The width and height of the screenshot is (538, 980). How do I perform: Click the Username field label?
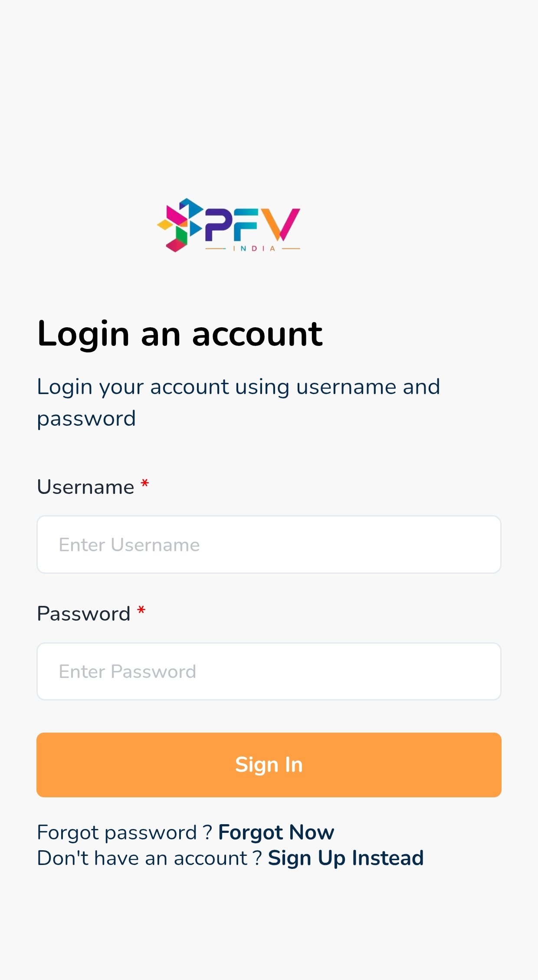point(86,487)
